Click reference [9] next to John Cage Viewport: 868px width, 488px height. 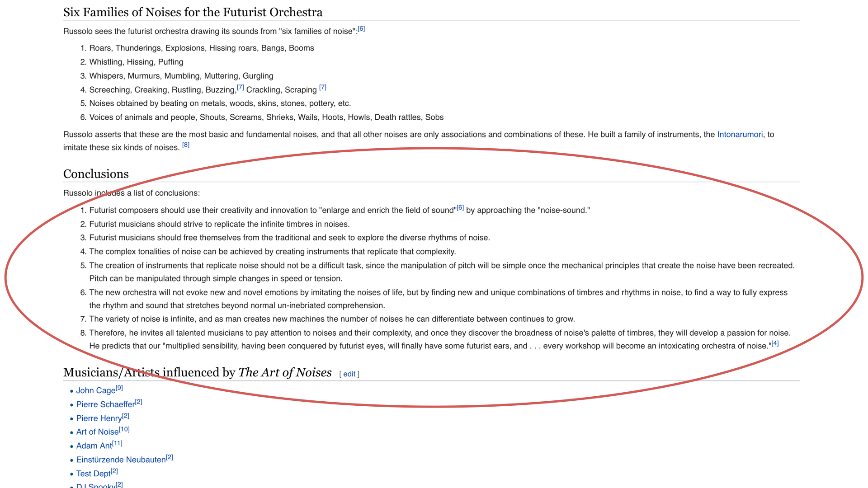(x=119, y=388)
